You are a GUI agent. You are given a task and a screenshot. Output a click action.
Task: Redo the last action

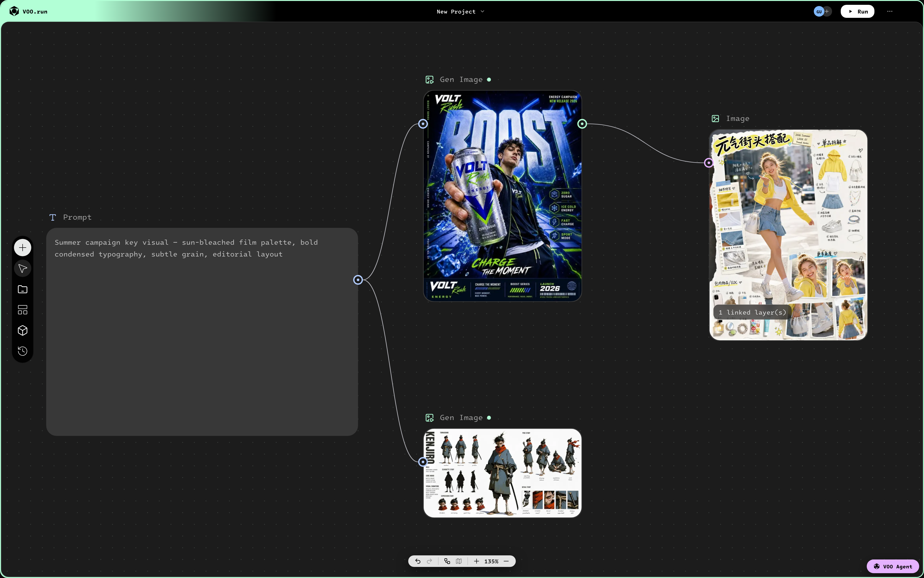pos(430,561)
